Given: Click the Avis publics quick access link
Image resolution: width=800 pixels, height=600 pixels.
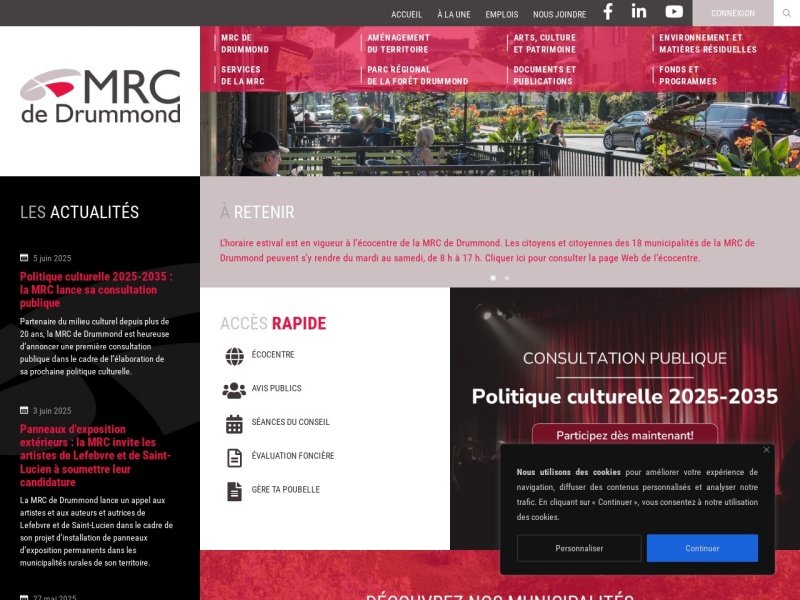Looking at the screenshot, I should 277,388.
